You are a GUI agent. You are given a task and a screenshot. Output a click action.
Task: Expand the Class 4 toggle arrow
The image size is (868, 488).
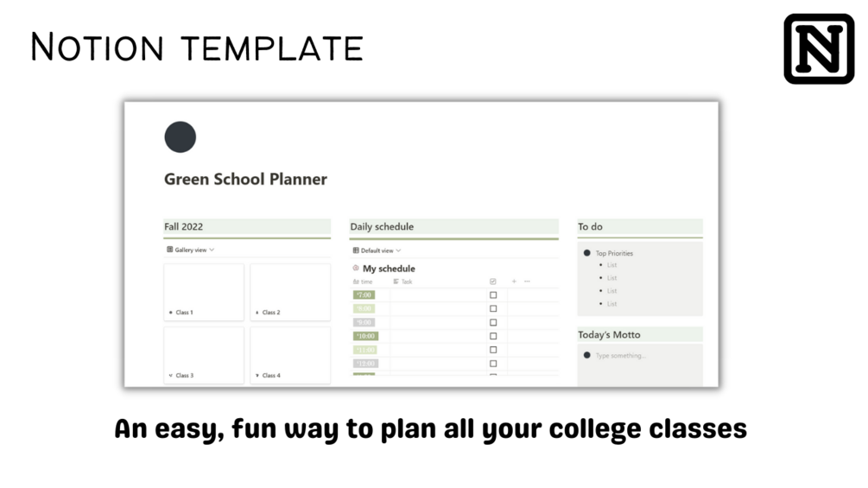257,376
